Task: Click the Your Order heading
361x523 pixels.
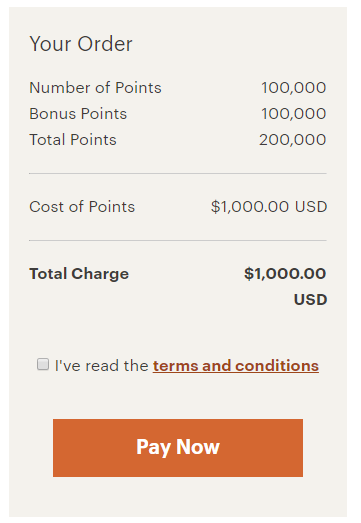Action: click(81, 44)
